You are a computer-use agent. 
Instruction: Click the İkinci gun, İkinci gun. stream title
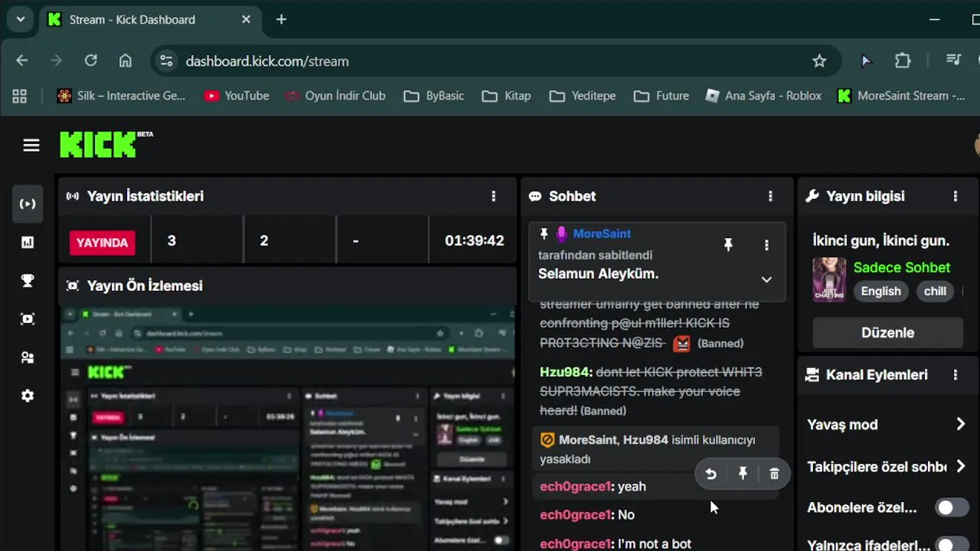click(x=880, y=240)
